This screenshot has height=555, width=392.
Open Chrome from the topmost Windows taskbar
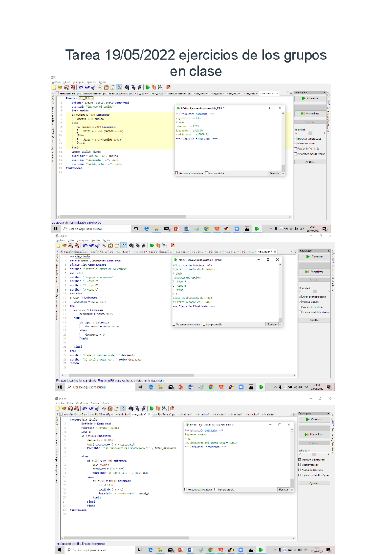(206, 229)
